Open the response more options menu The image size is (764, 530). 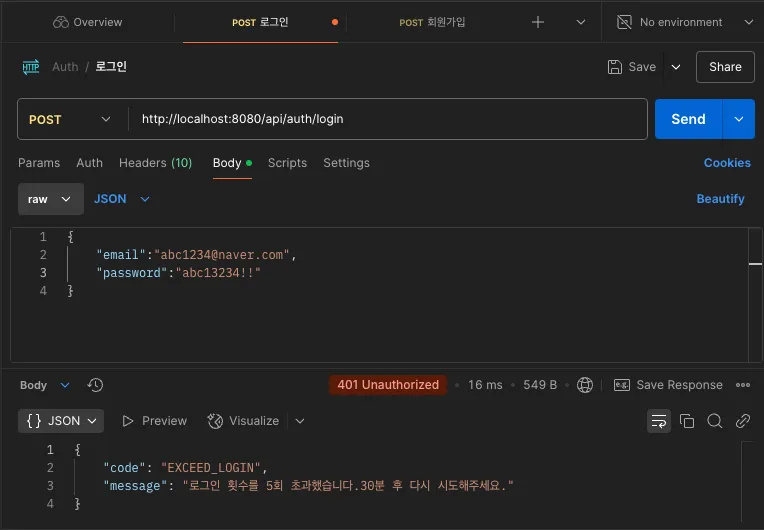pyautogui.click(x=743, y=385)
